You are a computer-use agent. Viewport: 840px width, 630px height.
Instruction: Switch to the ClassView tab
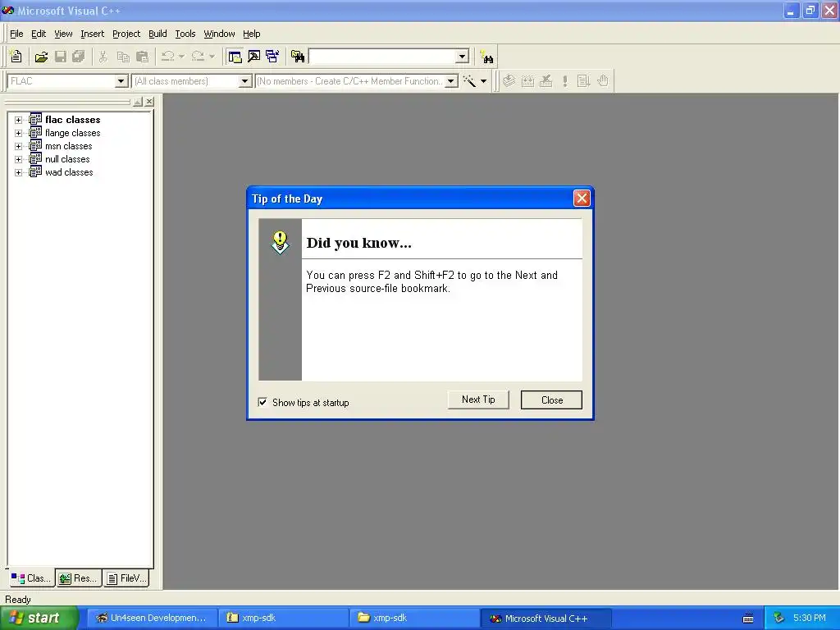click(31, 578)
